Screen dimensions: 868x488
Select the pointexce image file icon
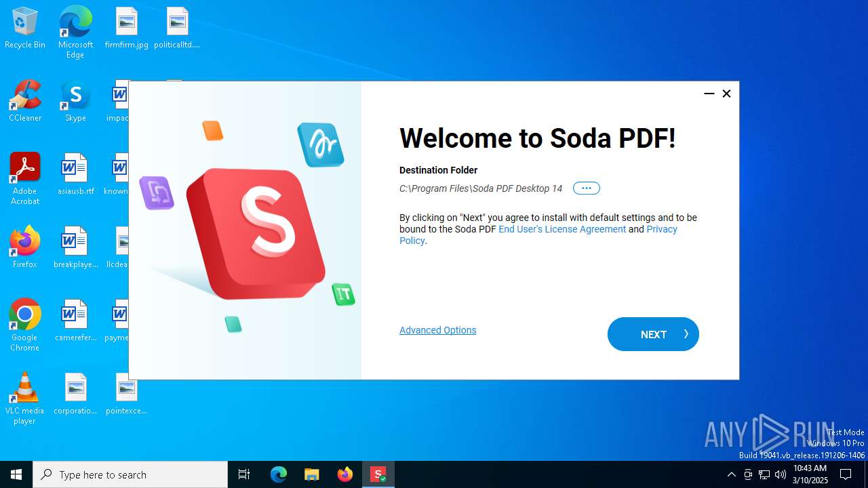126,394
